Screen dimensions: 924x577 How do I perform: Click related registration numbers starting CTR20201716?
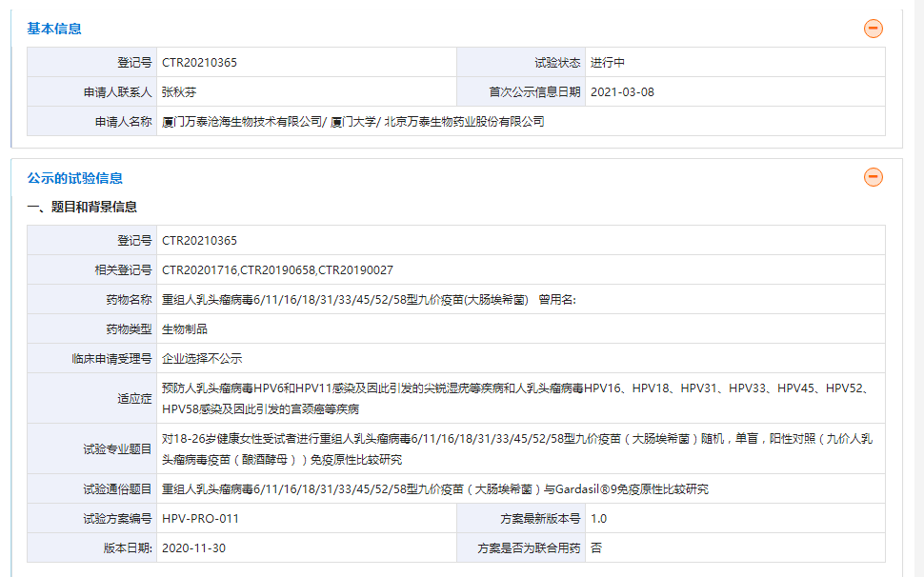click(277, 270)
